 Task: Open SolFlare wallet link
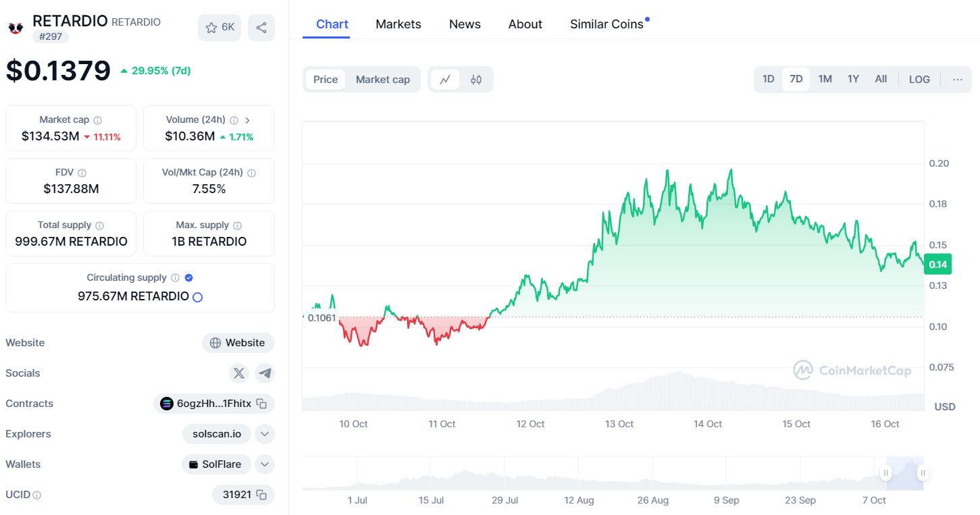click(216, 464)
